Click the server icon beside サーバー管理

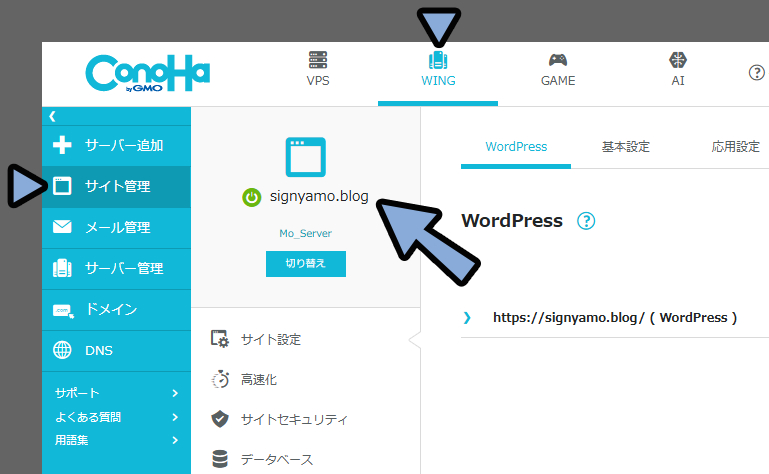pos(62,268)
